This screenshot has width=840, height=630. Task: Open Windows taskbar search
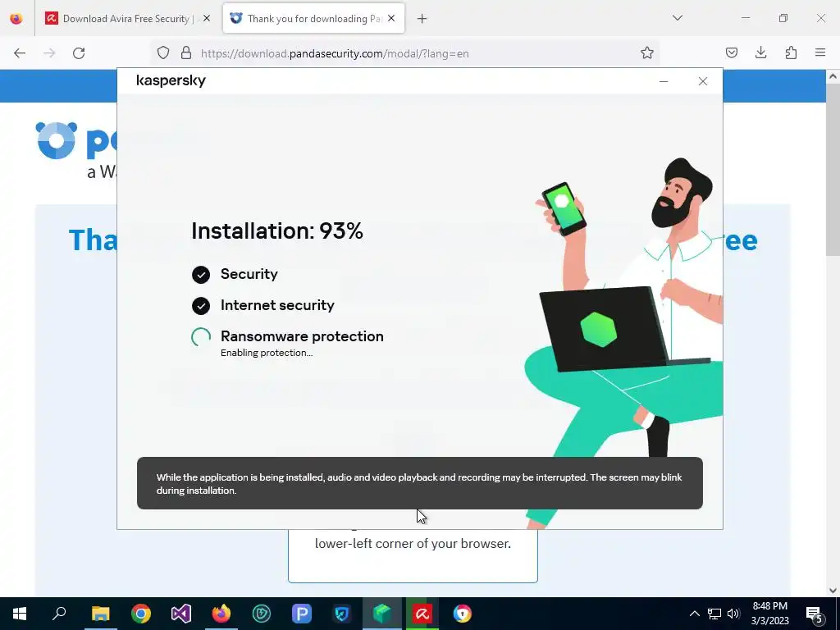pos(59,614)
